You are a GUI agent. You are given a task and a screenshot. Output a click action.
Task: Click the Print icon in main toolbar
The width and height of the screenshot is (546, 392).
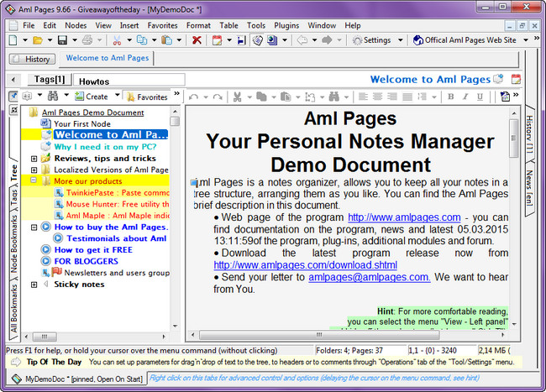point(87,40)
